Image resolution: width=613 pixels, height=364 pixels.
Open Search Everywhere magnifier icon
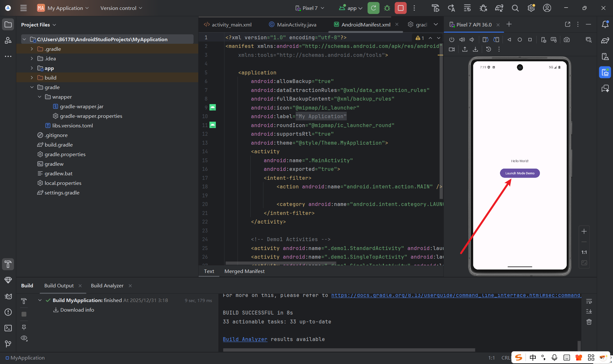515,8
